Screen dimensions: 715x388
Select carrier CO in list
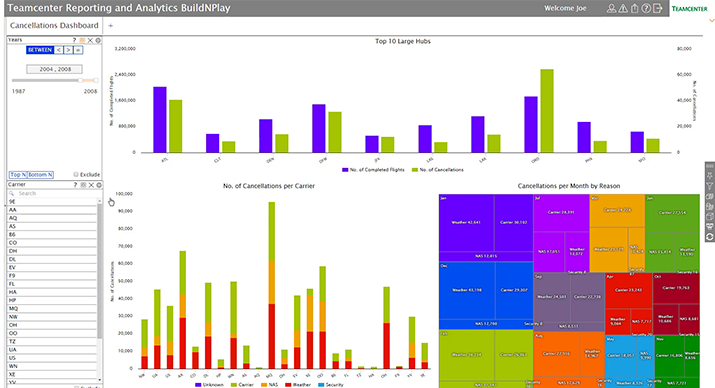tap(52, 243)
